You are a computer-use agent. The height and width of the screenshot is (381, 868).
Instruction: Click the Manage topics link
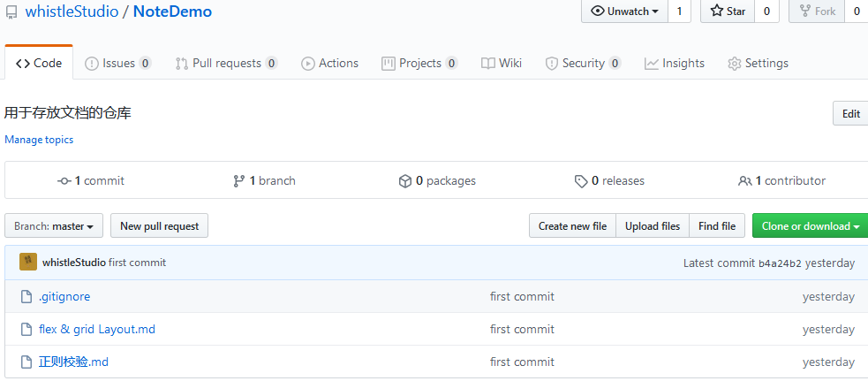(39, 140)
